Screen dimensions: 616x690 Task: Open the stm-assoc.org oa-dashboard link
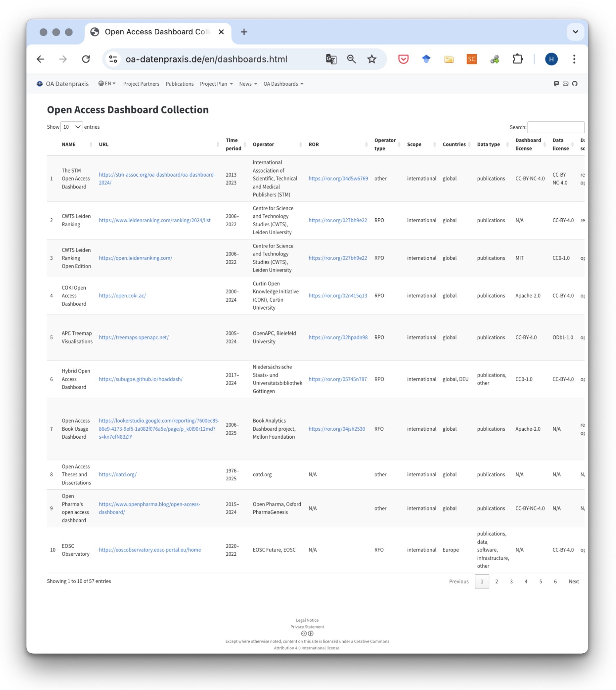coord(157,179)
